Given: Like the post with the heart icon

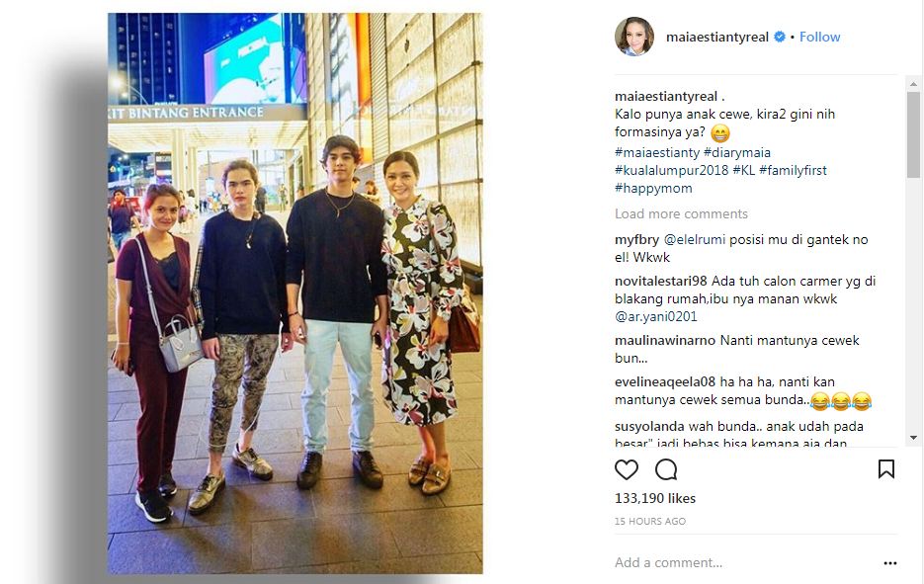Looking at the screenshot, I should click(x=627, y=469).
